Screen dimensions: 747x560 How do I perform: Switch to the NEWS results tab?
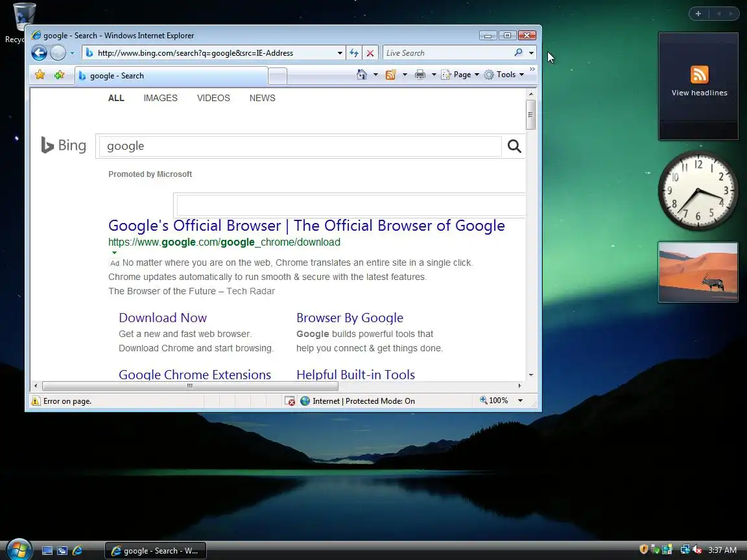263,98
